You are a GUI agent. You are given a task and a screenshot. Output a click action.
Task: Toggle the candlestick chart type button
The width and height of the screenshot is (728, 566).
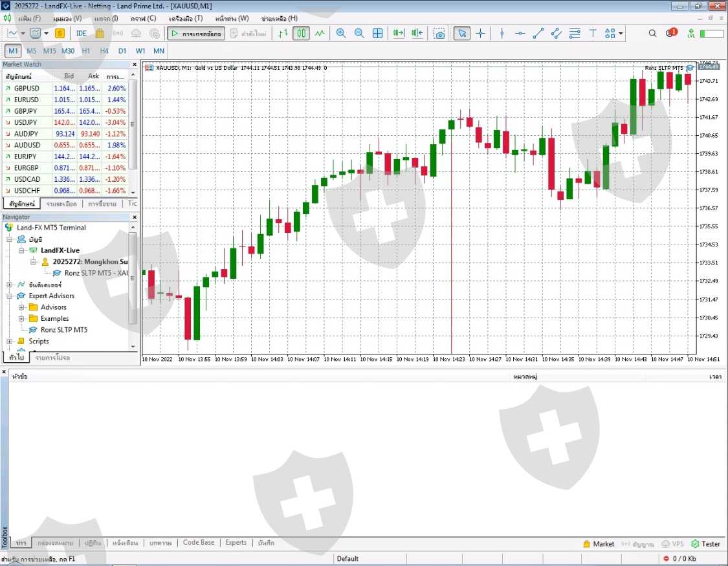(x=301, y=34)
